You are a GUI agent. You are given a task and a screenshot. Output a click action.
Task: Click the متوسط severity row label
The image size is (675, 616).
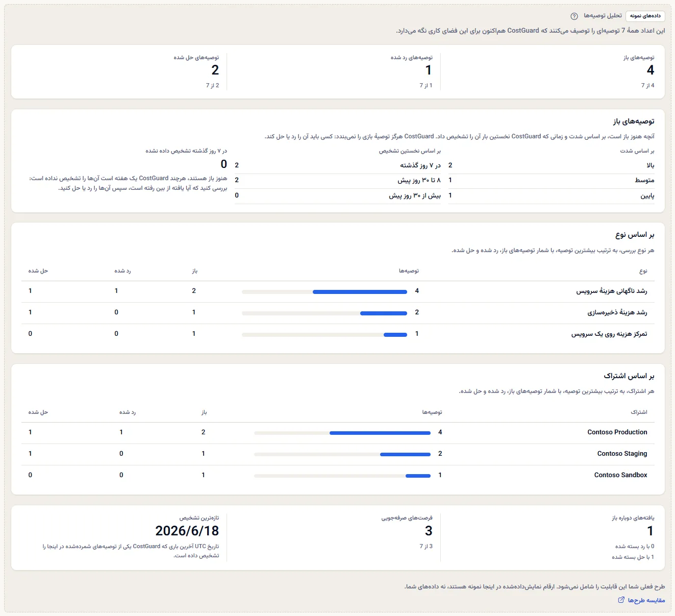pos(645,180)
